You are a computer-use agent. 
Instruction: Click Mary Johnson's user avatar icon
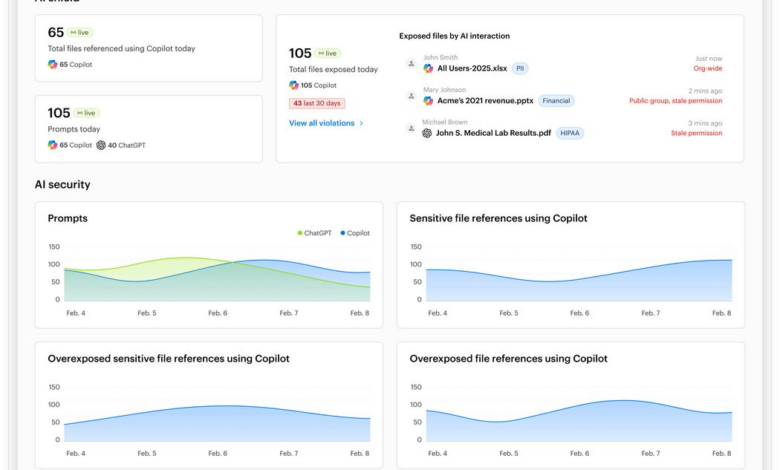click(411, 95)
